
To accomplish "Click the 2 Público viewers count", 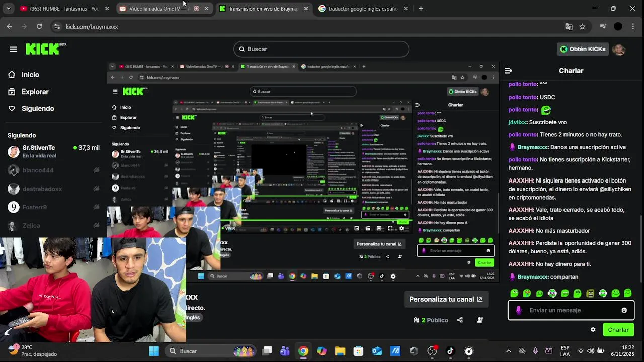I will [x=431, y=320].
